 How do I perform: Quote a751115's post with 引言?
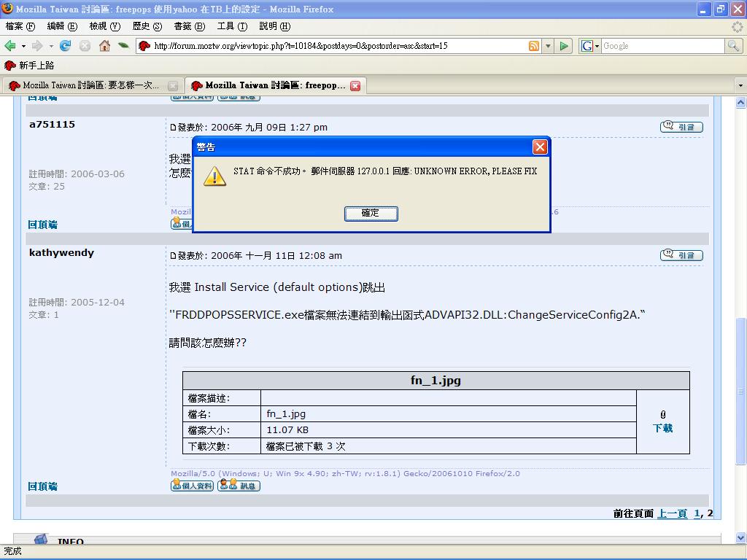pyautogui.click(x=681, y=126)
